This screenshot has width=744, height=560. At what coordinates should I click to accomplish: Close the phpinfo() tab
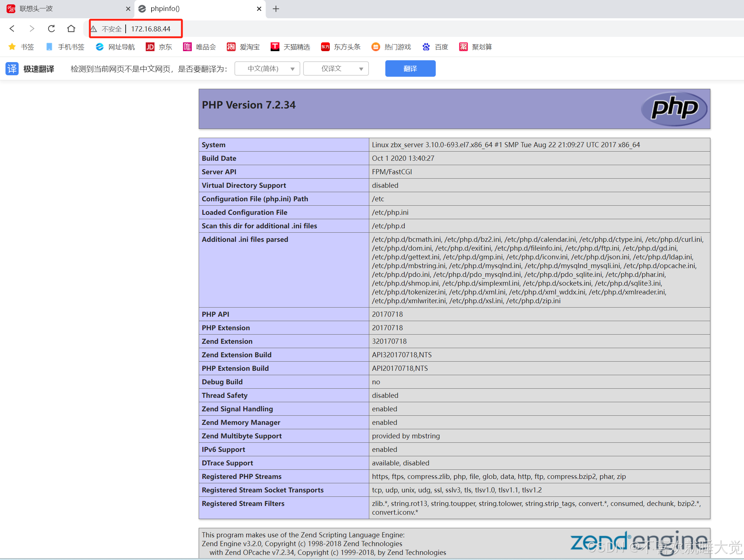(259, 9)
